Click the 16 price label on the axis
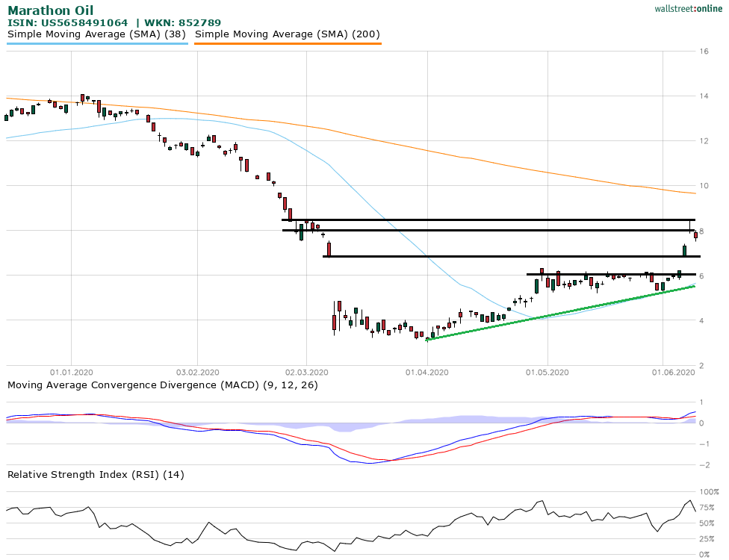The image size is (729, 560). tap(704, 52)
